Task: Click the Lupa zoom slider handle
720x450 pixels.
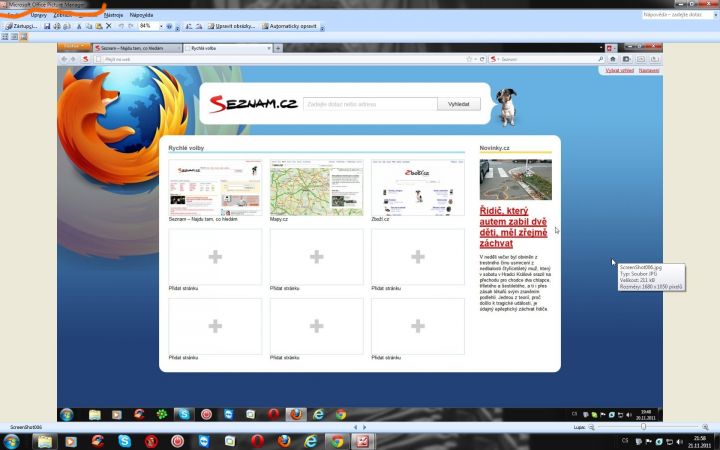Action: point(643,427)
